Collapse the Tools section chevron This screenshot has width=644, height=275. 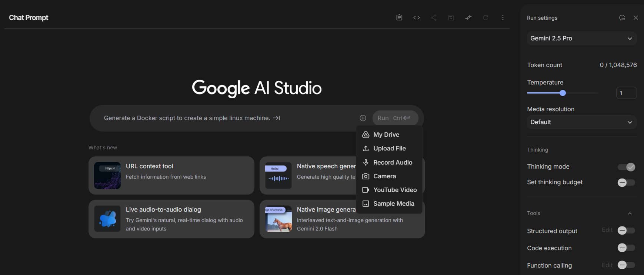(630, 213)
